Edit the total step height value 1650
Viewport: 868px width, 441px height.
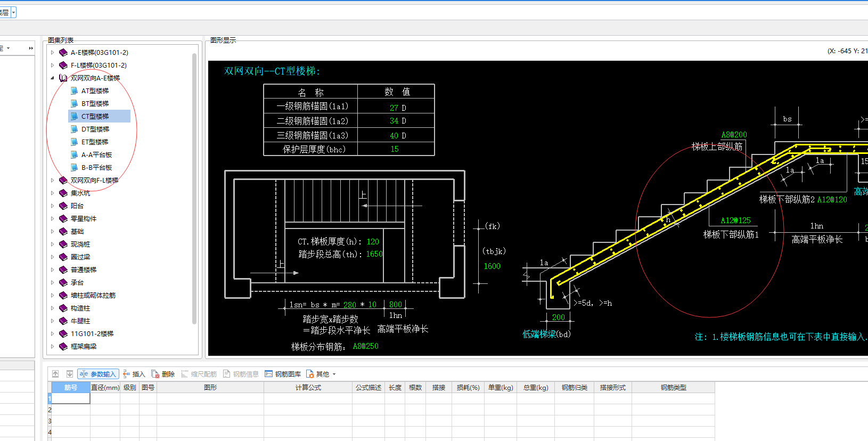click(374, 254)
